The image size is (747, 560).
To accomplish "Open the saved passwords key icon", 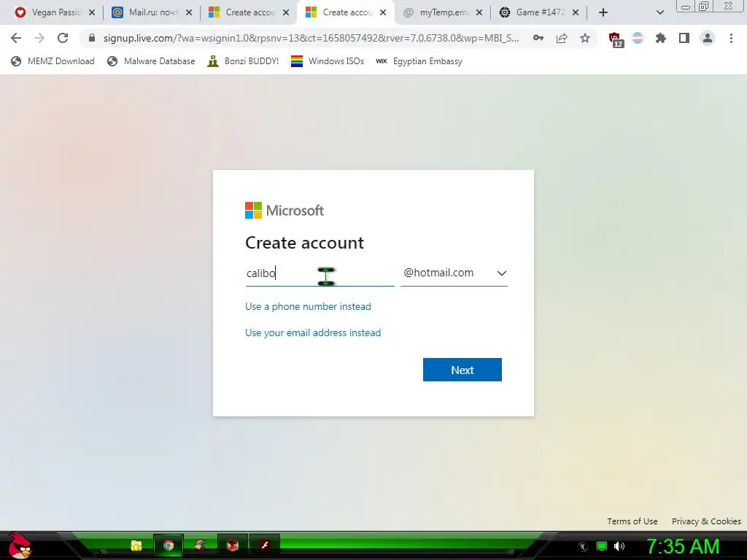I will [538, 38].
